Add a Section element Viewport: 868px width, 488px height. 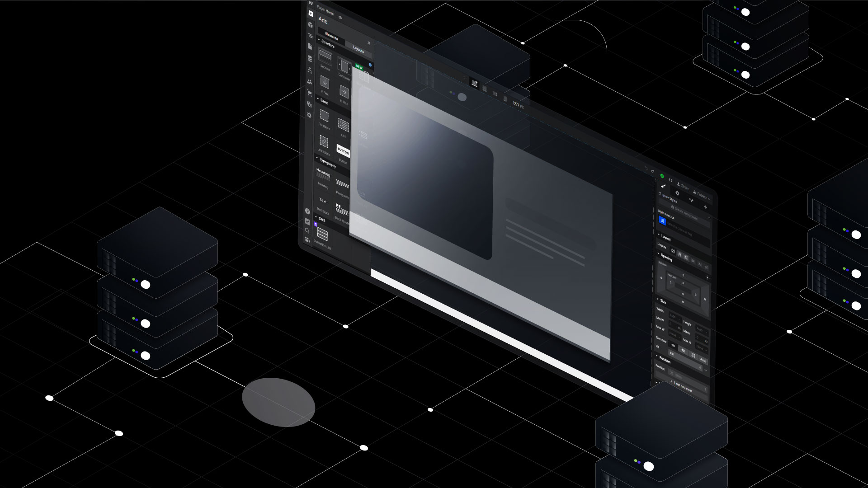pyautogui.click(x=325, y=59)
